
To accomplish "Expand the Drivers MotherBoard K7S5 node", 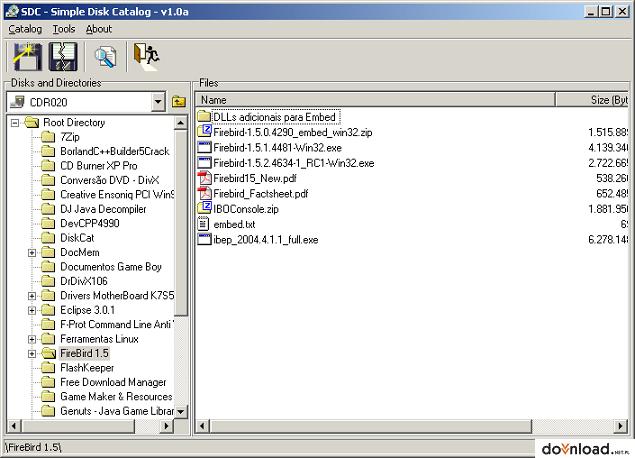I will [32, 296].
